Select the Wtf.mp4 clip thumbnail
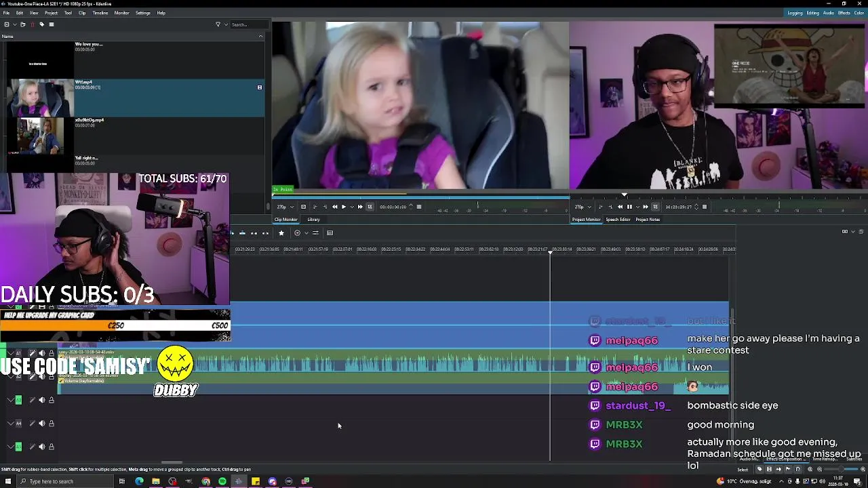The width and height of the screenshot is (868, 488). pyautogui.click(x=40, y=98)
